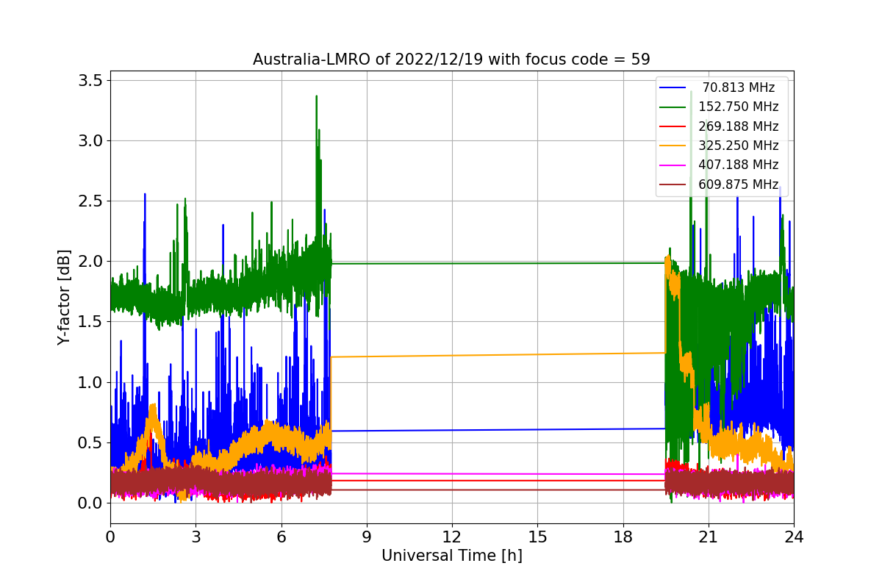Click x-axis tick label 21

709,537
